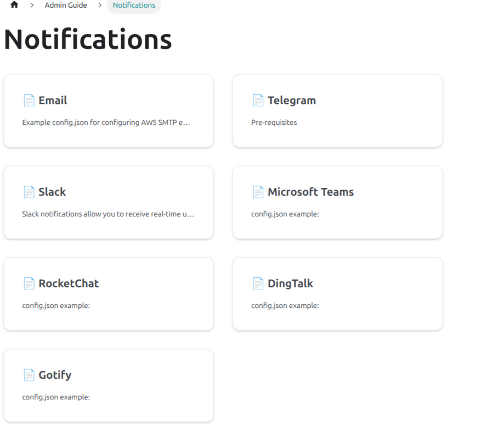Click the Slack real-time notifications description

pyautogui.click(x=108, y=214)
